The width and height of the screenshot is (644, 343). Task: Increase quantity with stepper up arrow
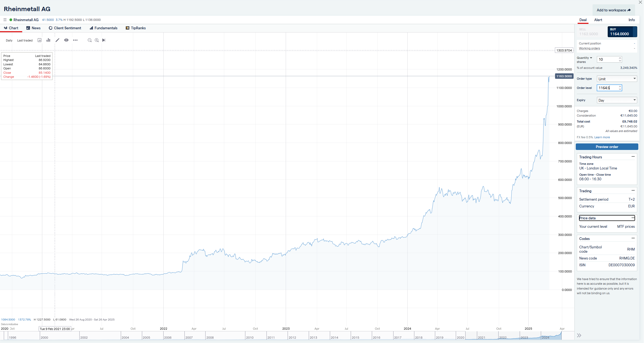point(620,58)
